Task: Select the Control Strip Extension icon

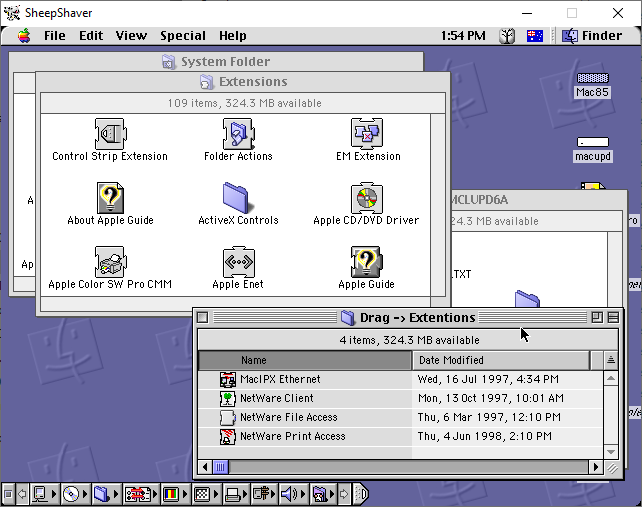Action: [x=110, y=134]
